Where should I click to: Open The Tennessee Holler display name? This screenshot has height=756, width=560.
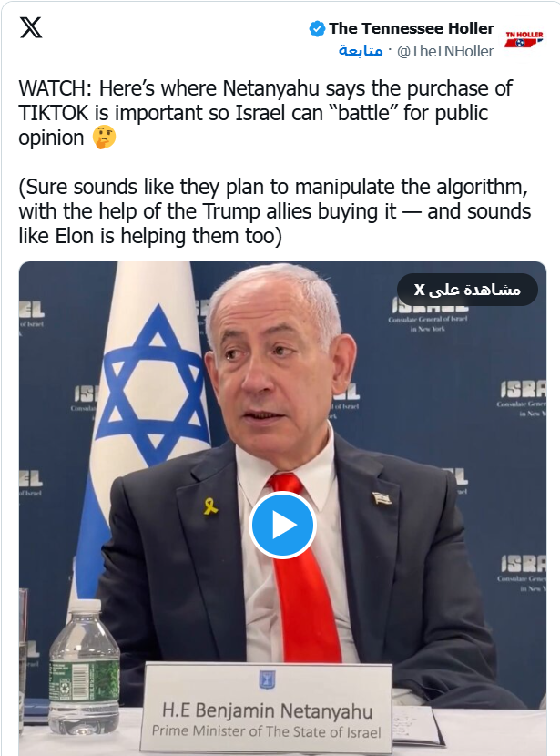click(412, 28)
